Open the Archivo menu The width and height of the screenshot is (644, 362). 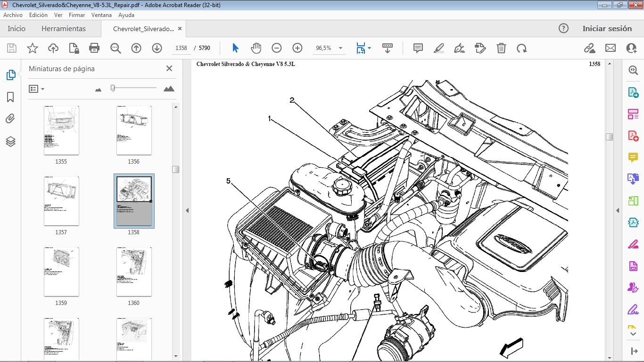pyautogui.click(x=13, y=15)
